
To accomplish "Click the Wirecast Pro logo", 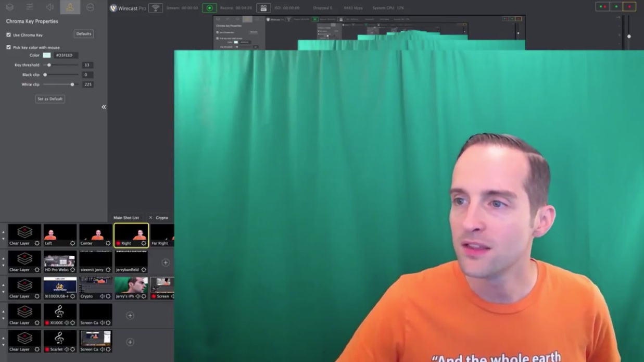I will click(128, 8).
